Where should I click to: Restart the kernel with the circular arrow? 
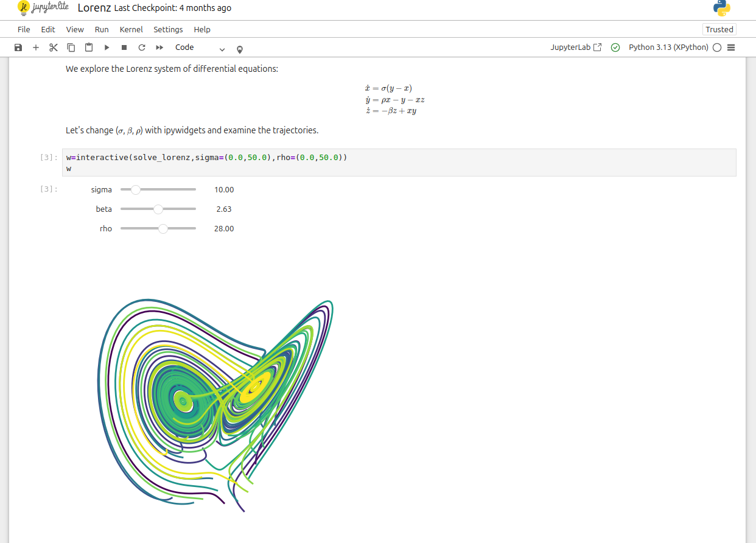point(142,47)
